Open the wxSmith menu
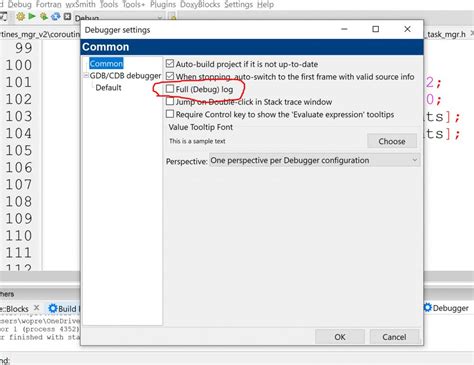The width and height of the screenshot is (474, 365). point(80,5)
